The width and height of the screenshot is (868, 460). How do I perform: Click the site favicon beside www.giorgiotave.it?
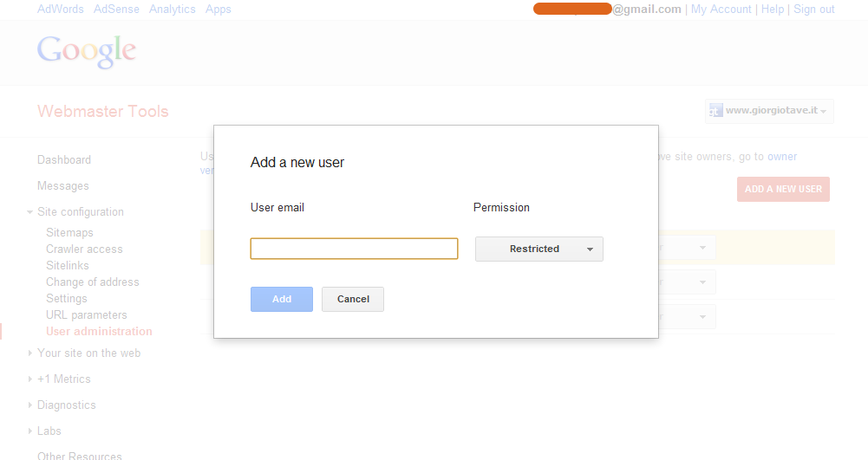coord(716,111)
